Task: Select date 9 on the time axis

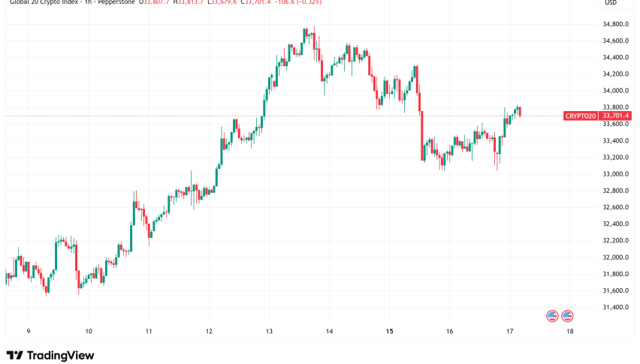Action: (28, 332)
